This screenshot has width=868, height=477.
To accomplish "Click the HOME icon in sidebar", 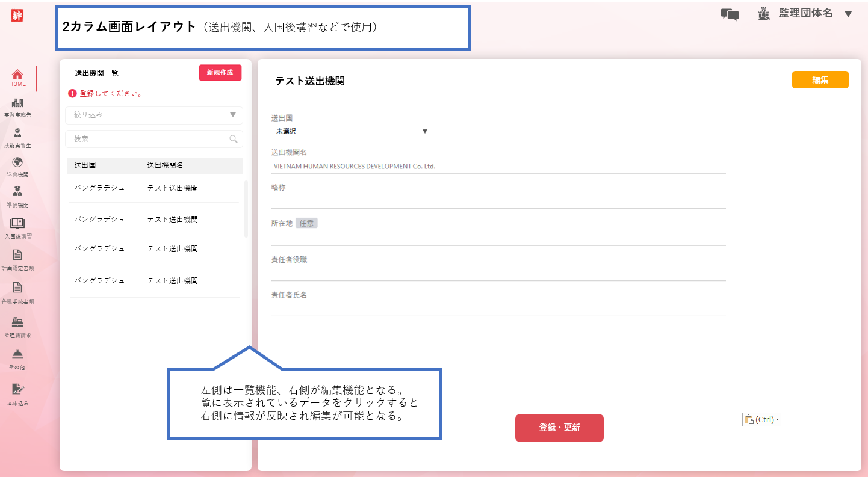I will (x=17, y=75).
